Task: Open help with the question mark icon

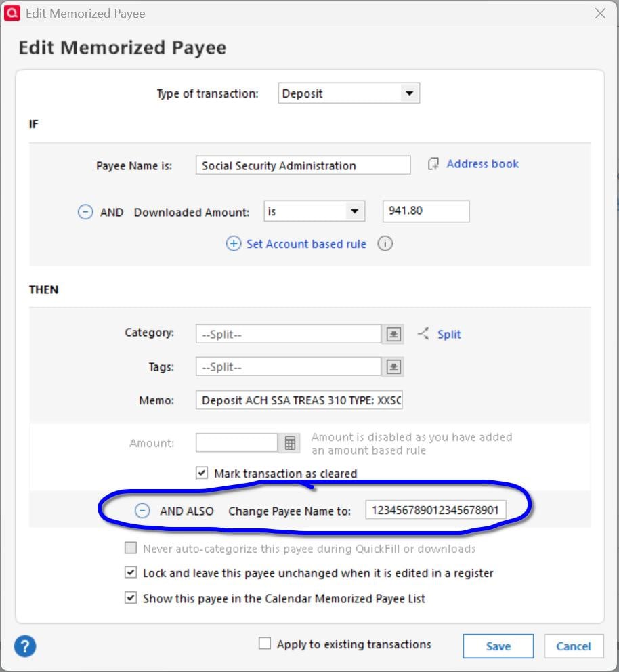Action: pos(25,646)
